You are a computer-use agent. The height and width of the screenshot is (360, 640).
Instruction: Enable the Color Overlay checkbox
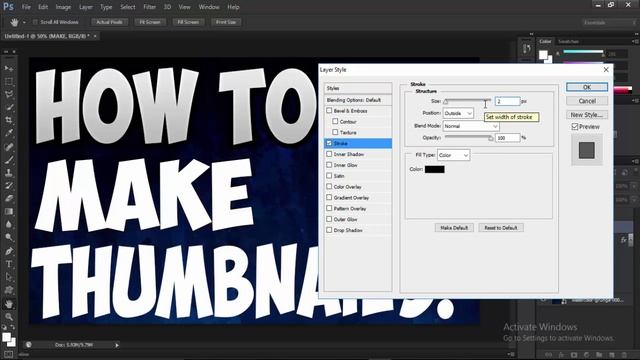click(329, 187)
